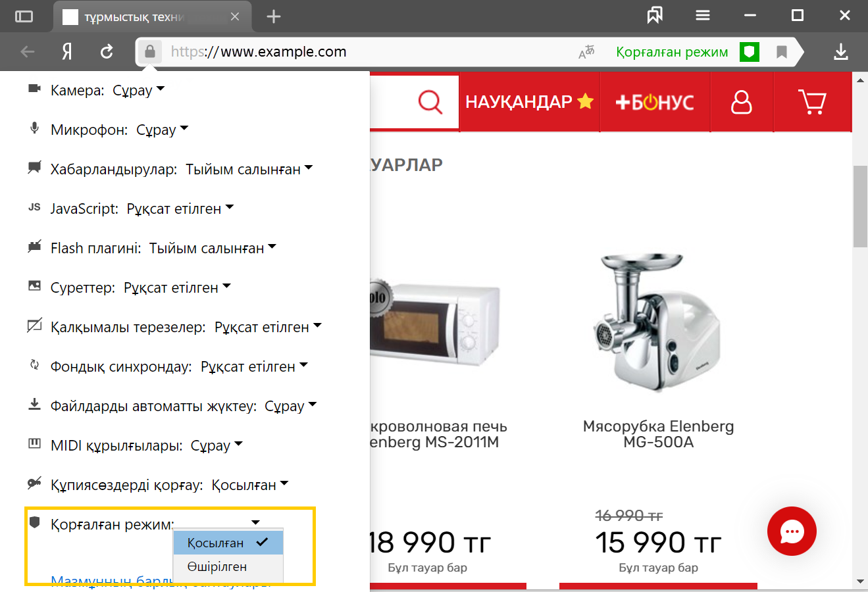
Task: Open downloads with the download arrow icon
Action: [841, 52]
